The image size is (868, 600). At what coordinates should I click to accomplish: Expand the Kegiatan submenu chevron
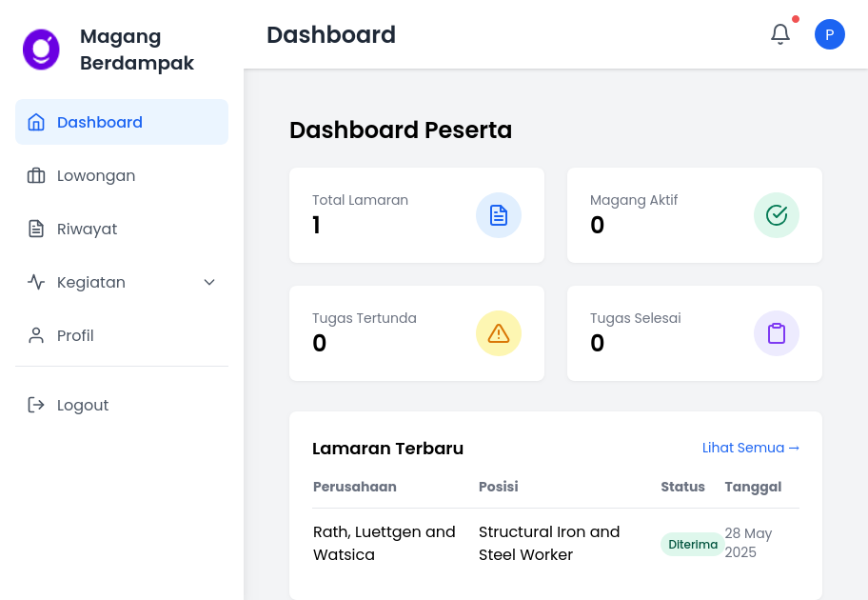tap(208, 282)
